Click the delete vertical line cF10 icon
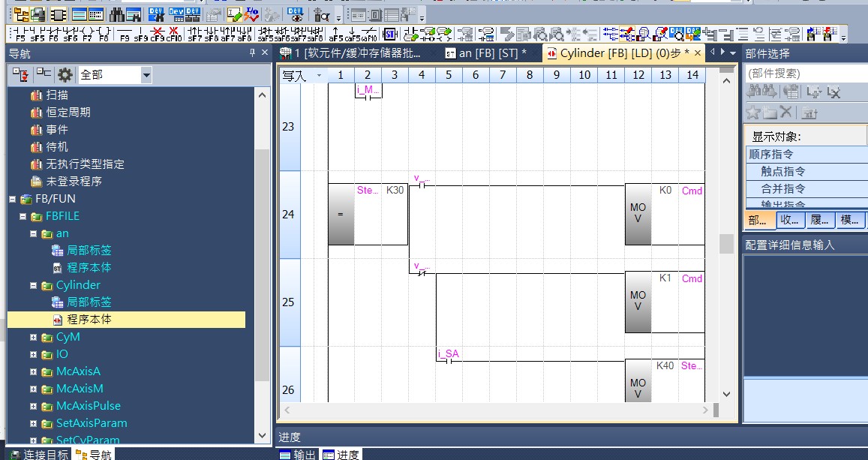This screenshot has height=460, width=868. (x=174, y=34)
